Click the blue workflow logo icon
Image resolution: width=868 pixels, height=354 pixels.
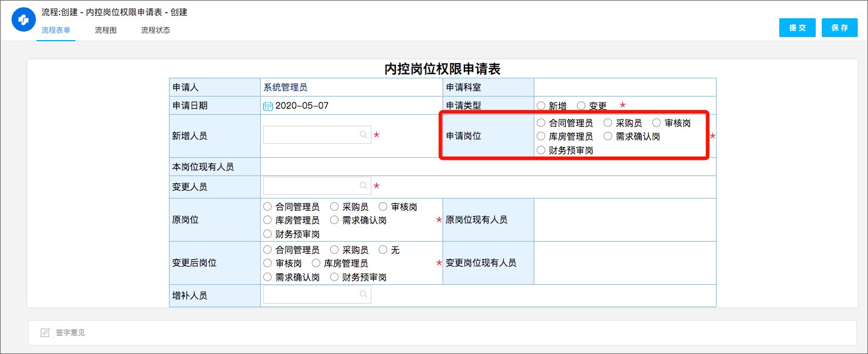[x=24, y=20]
